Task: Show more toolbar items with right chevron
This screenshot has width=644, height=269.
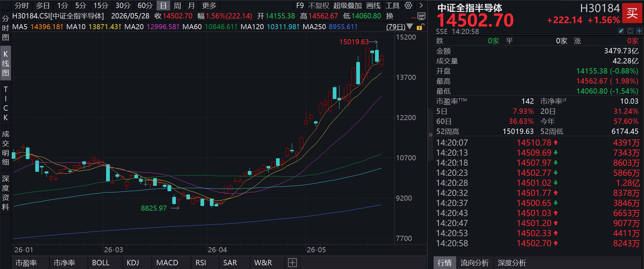Action: click(421, 5)
